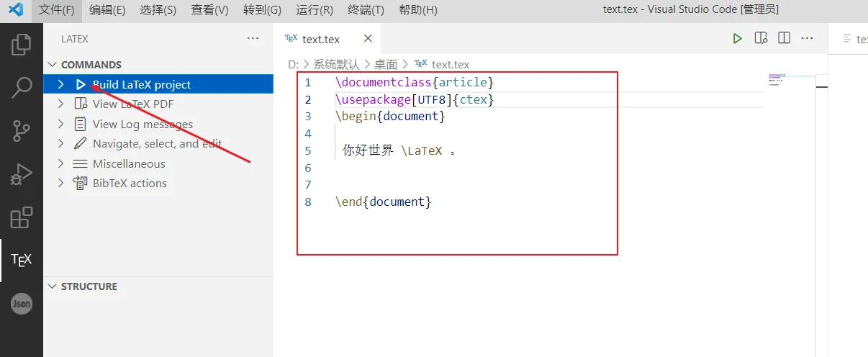Open the 帮助(H) menu
Image resolution: width=868 pixels, height=357 pixels.
click(x=417, y=10)
